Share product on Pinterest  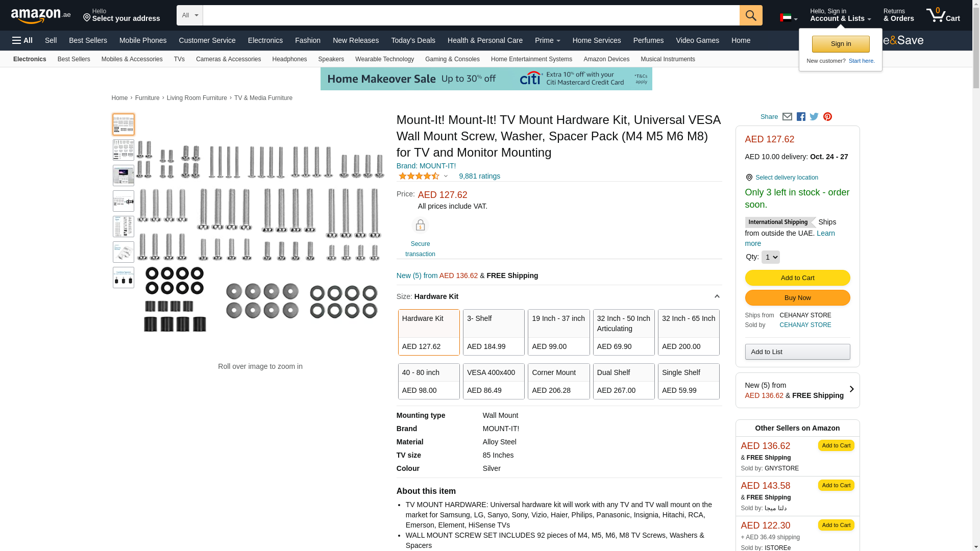click(x=827, y=117)
